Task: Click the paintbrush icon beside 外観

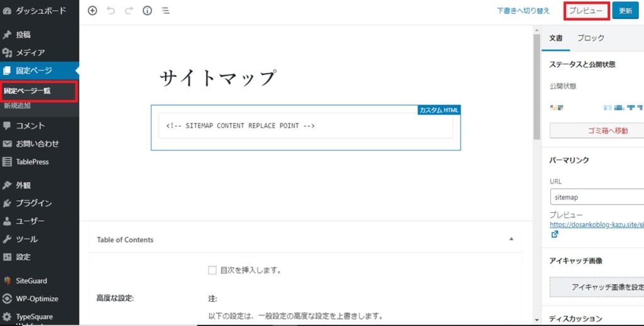Action: point(6,186)
